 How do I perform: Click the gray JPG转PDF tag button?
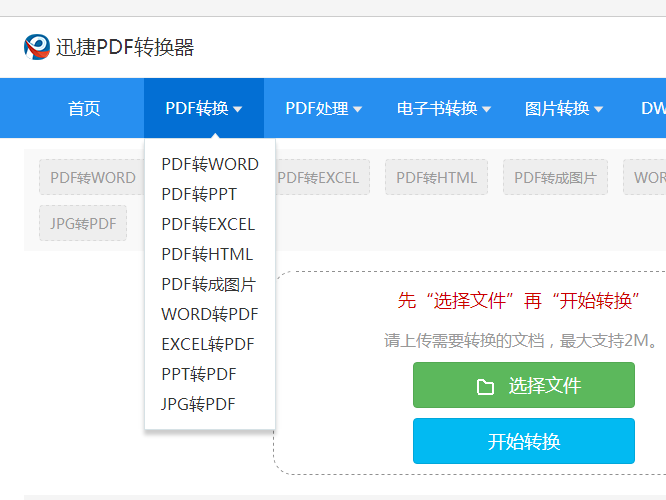pos(83,223)
